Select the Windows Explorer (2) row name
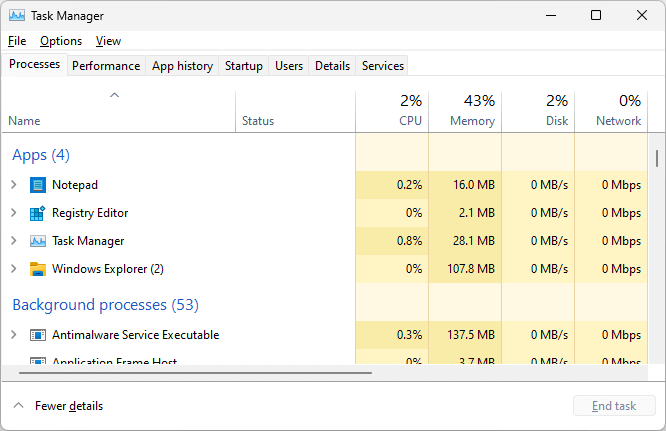 [x=108, y=269]
